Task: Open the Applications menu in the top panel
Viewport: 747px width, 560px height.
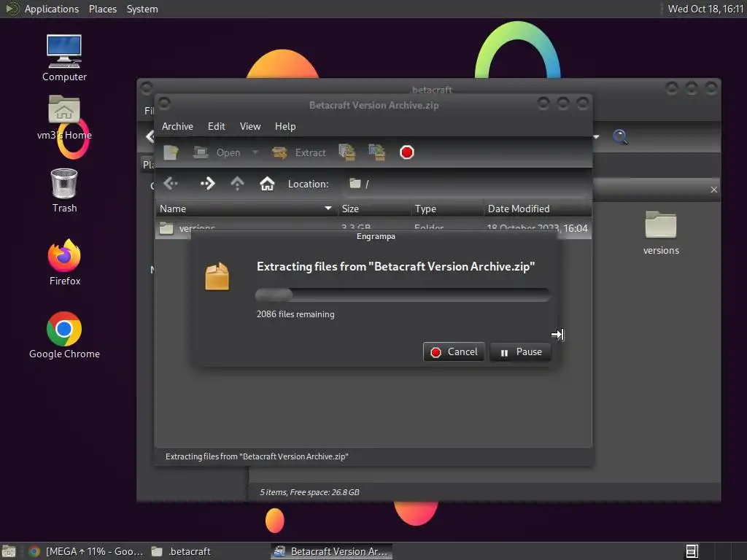Action: 52,9
